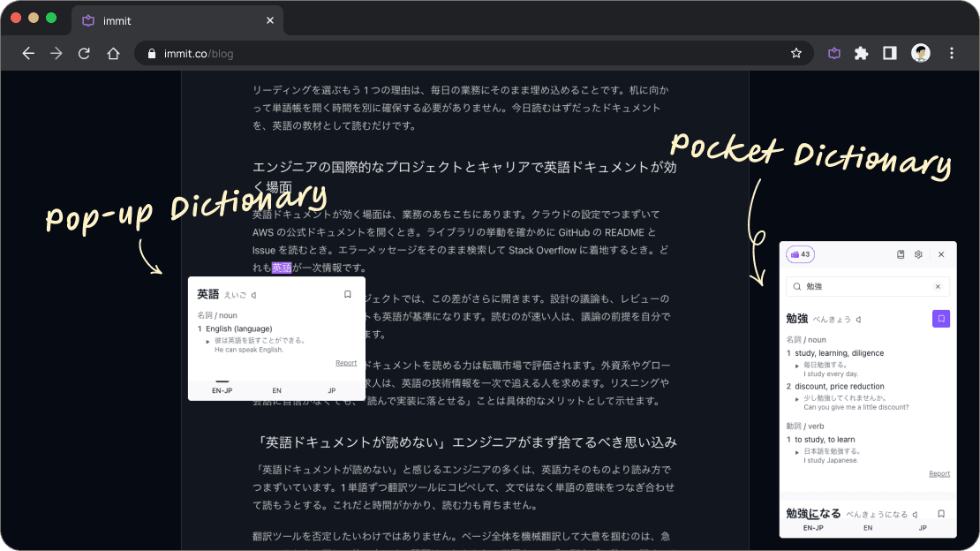
Task: Expand the 毎日勉強する example sentence
Action: [797, 366]
